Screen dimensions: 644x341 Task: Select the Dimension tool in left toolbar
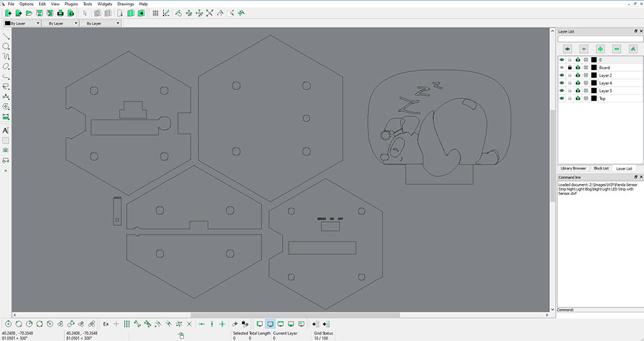6,97
